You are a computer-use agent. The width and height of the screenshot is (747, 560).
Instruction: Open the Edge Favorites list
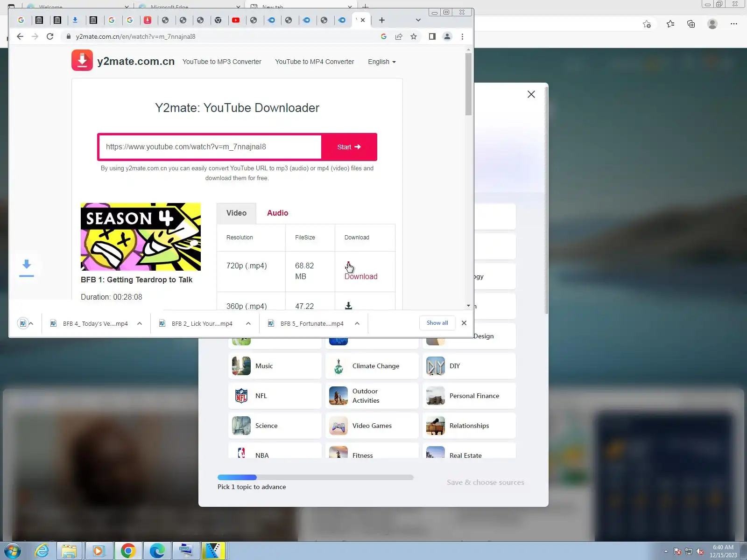coord(670,24)
